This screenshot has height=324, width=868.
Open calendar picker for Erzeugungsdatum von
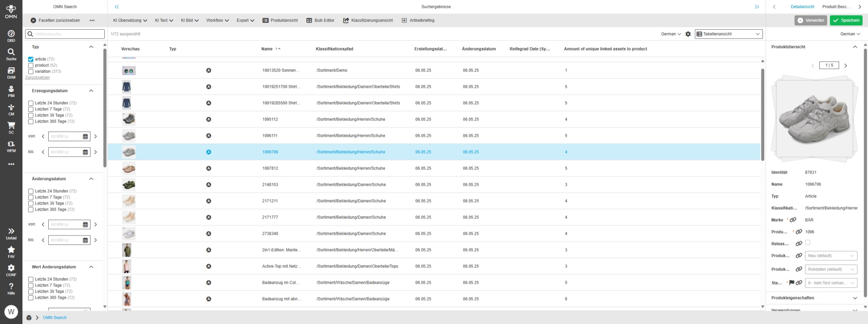click(x=85, y=136)
